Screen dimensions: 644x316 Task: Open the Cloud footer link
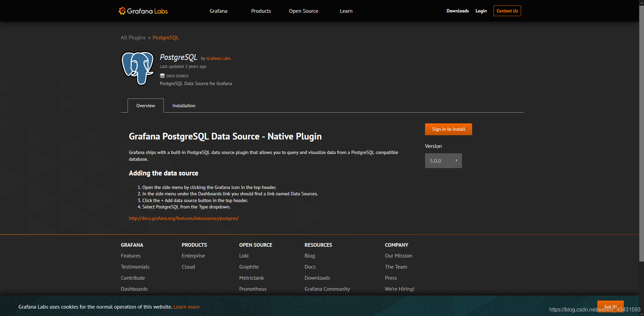point(188,267)
